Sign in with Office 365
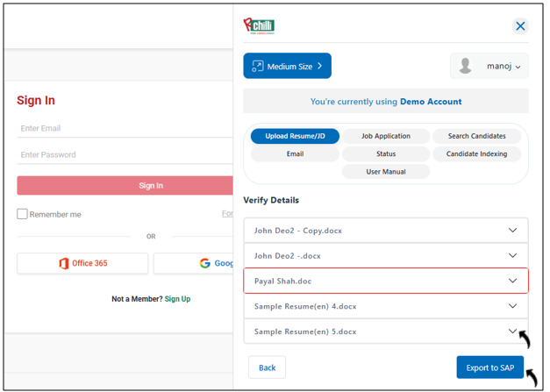Screen dimensions: 550x392 82,263
